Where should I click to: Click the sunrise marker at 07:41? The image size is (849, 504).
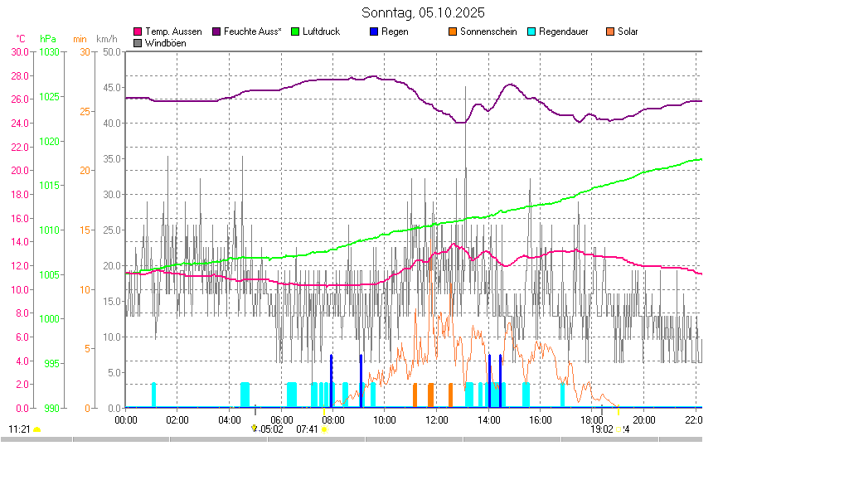point(323,429)
